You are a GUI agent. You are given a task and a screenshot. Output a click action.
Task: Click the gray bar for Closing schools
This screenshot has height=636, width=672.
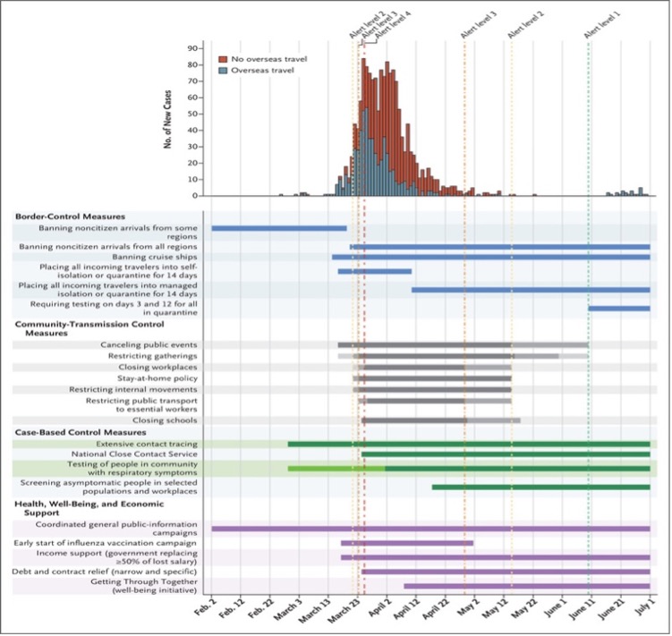coord(441,420)
